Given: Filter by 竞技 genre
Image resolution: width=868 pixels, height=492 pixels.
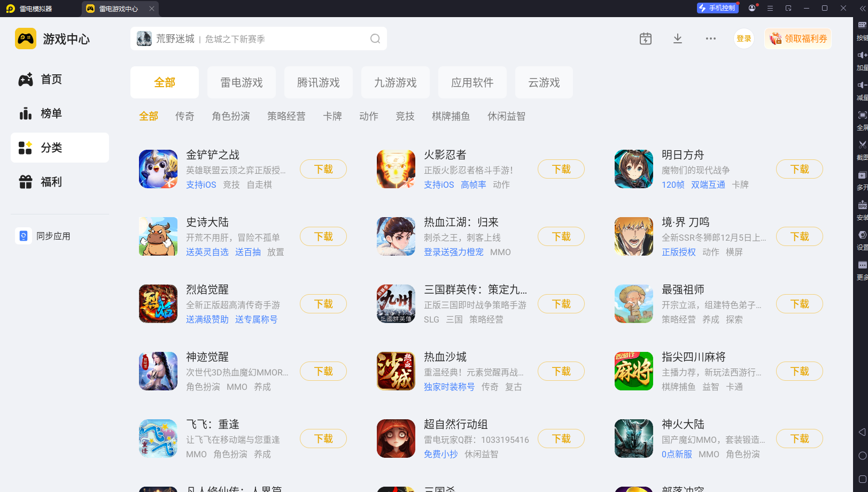Looking at the screenshot, I should coord(405,116).
